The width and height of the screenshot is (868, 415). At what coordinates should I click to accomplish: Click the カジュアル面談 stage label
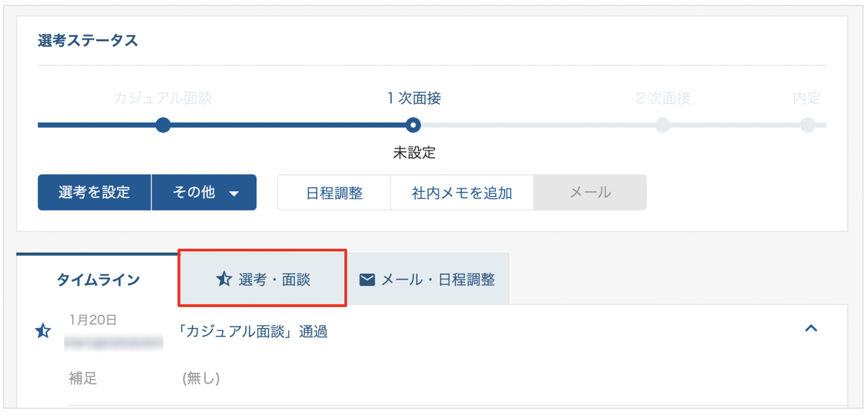[163, 98]
